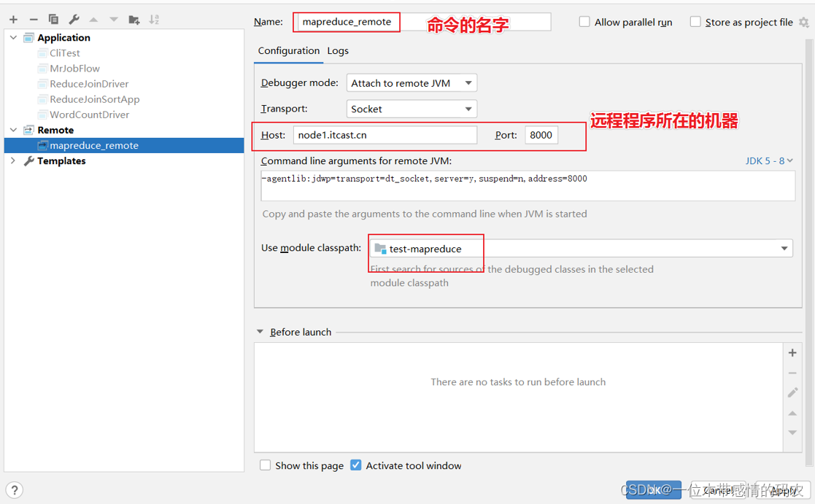Open the Transport Socket dropdown
815x504 pixels.
click(412, 109)
